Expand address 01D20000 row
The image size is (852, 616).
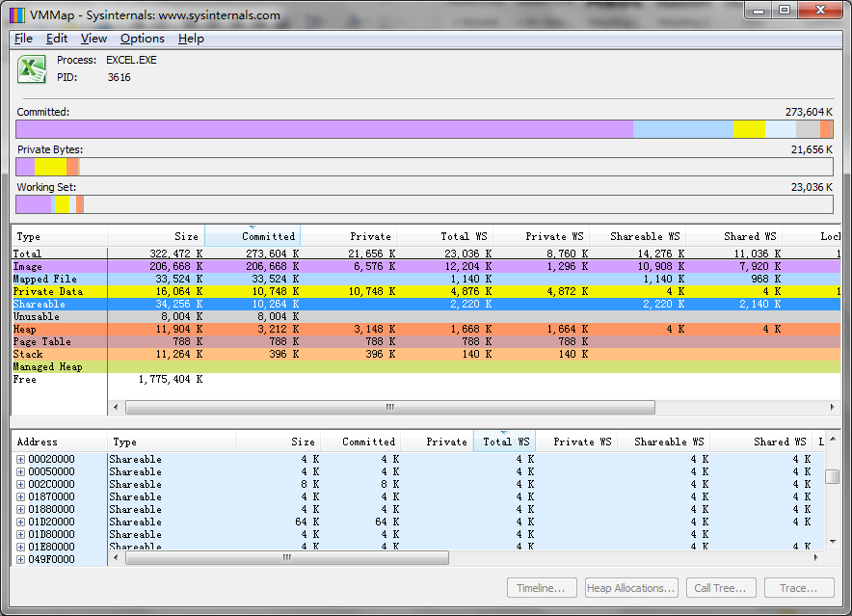point(20,522)
